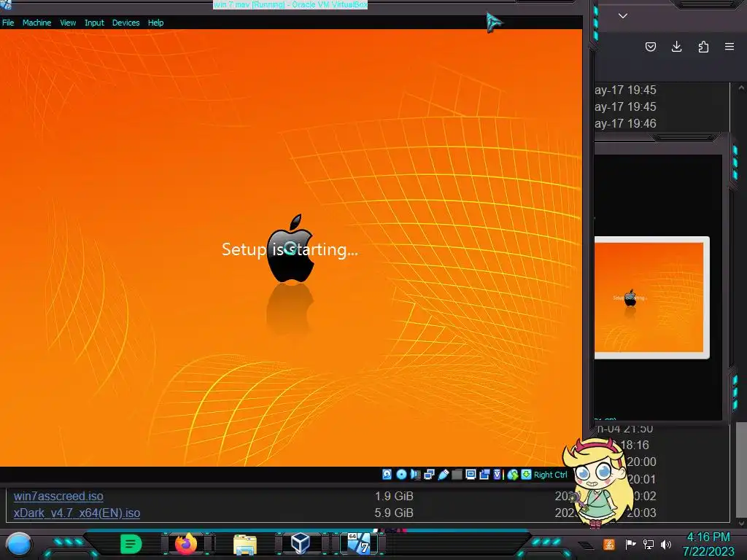Image resolution: width=747 pixels, height=560 pixels.
Task: Open the xDark_v4.7_x64(EN).iso download link
Action: pos(77,513)
